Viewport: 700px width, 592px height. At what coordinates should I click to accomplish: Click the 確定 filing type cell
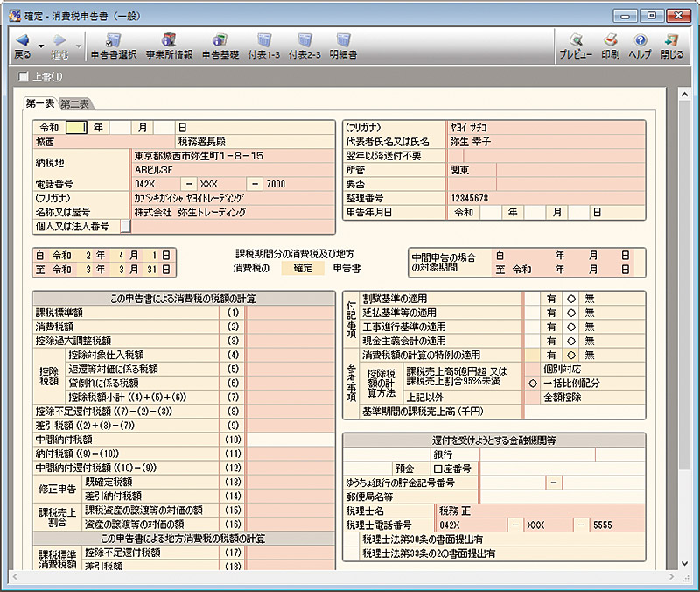pyautogui.click(x=303, y=269)
